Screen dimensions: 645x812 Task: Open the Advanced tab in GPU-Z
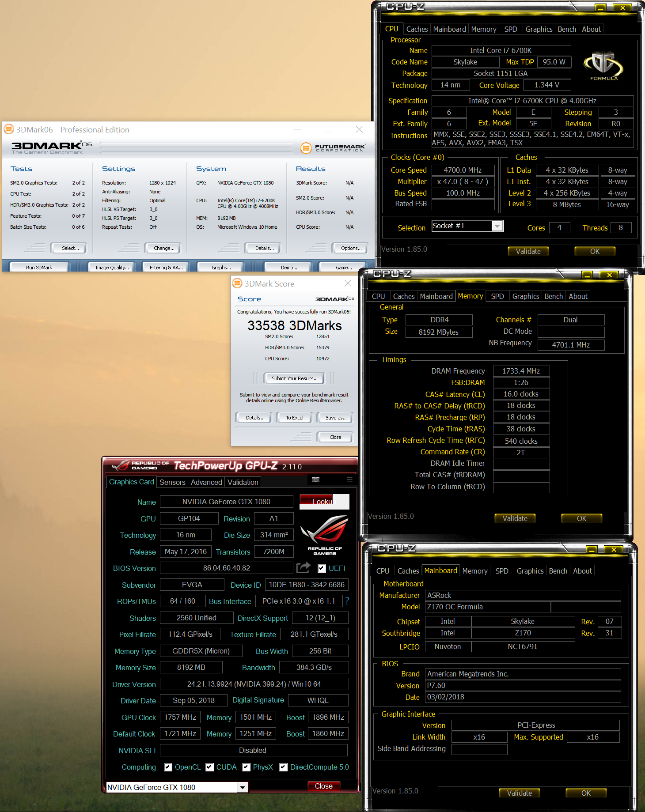coord(206,482)
